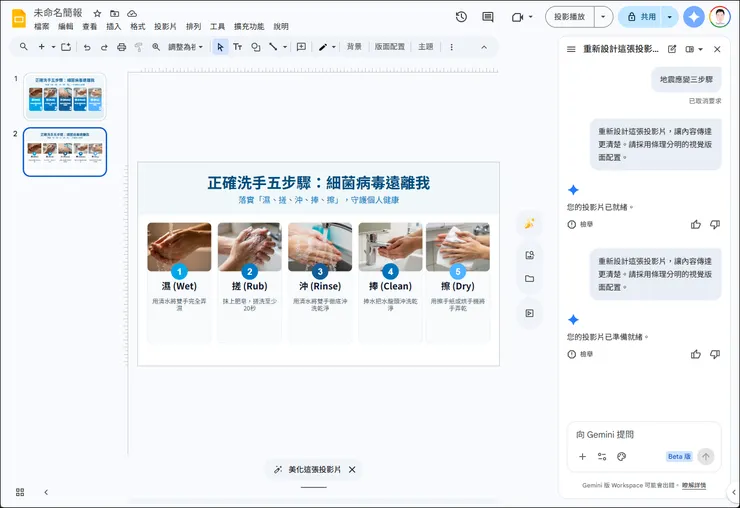Open the comments history icon

pyautogui.click(x=488, y=17)
